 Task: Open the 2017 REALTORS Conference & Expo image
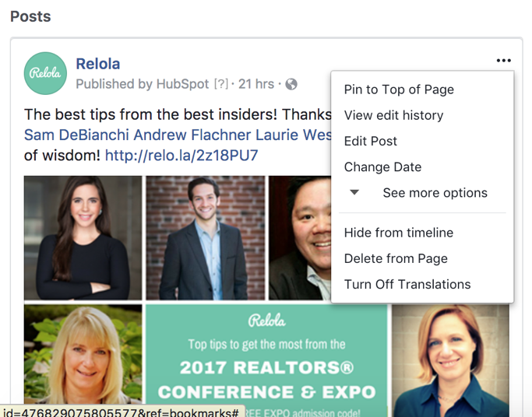pos(266,361)
